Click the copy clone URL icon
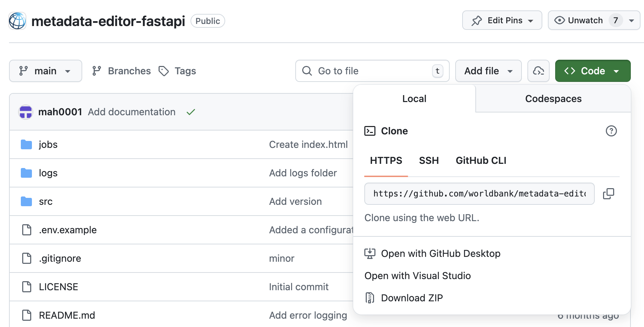 [x=608, y=194]
